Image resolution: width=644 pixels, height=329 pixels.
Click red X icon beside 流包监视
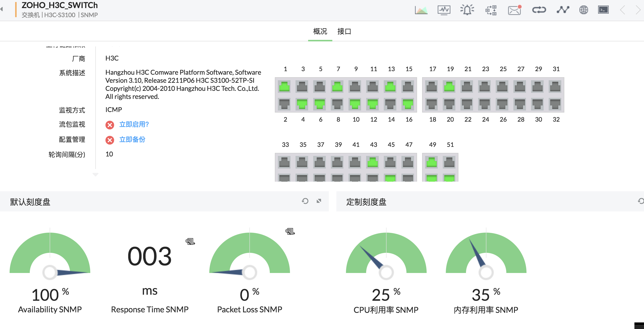coord(110,125)
